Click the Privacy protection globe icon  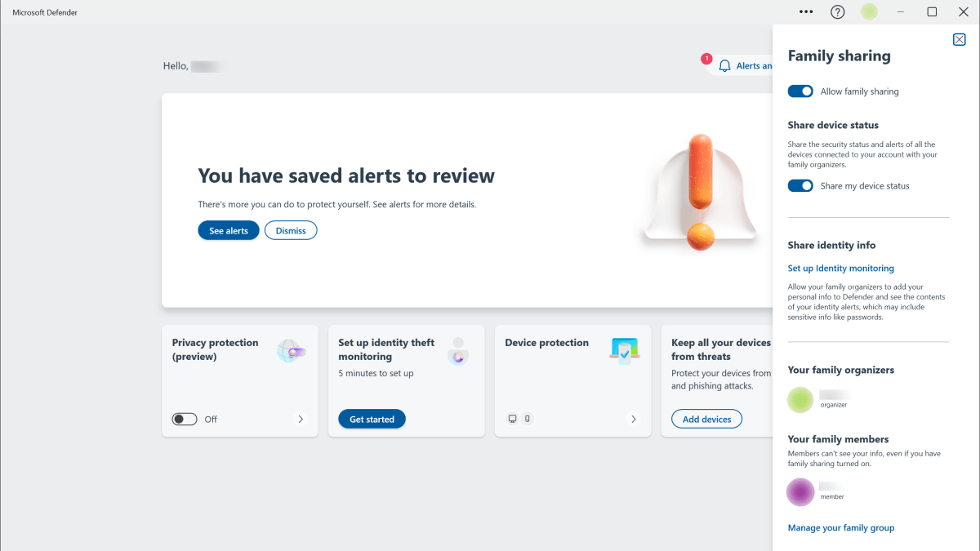(x=291, y=351)
